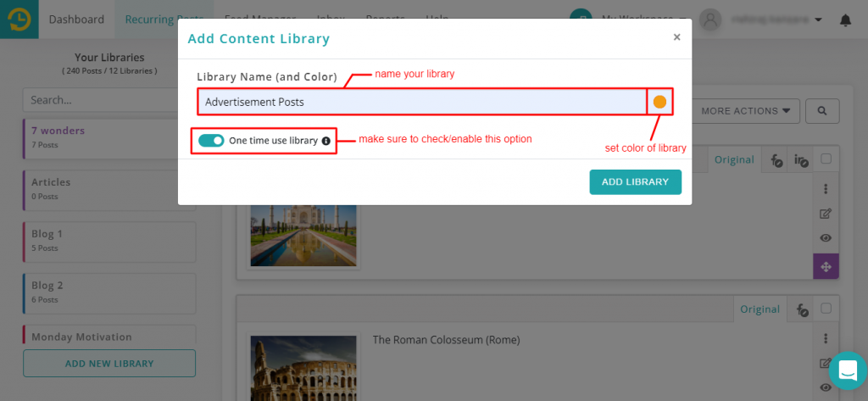Toggle the One time use library switch

pos(211,141)
